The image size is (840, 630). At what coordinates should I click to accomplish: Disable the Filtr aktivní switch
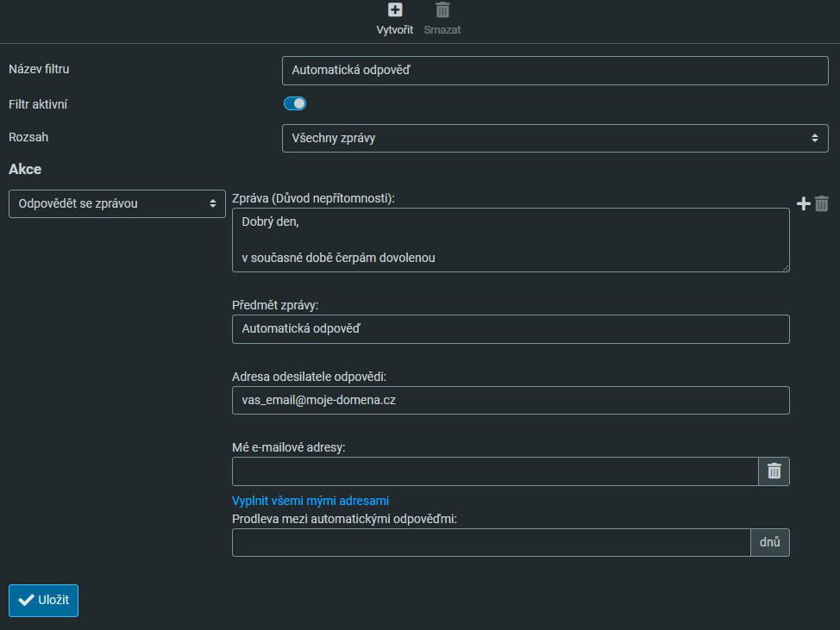(295, 104)
